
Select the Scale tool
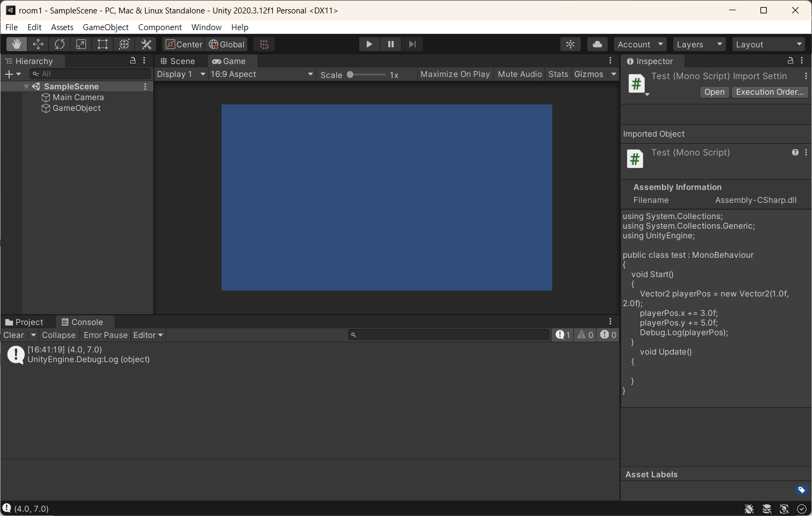[81, 44]
